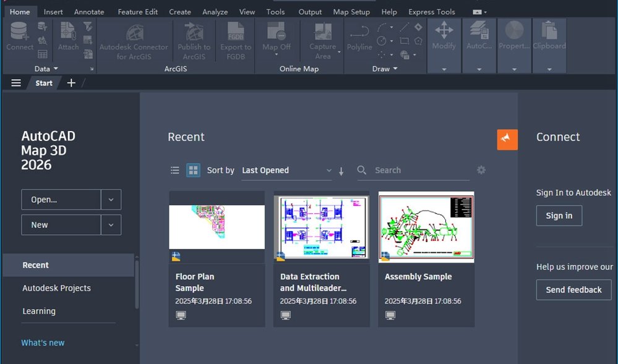The height and width of the screenshot is (364, 618).
Task: Click the Sign in button
Action: [x=559, y=216]
